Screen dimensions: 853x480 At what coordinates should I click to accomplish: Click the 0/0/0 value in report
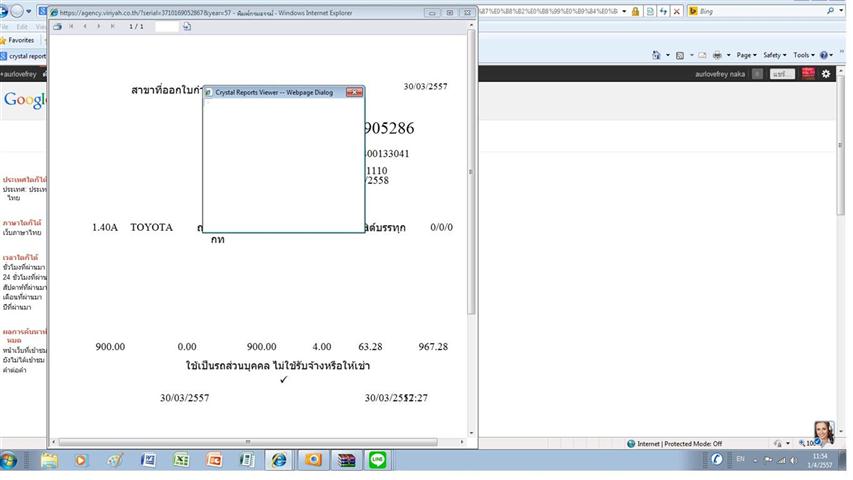click(x=441, y=227)
